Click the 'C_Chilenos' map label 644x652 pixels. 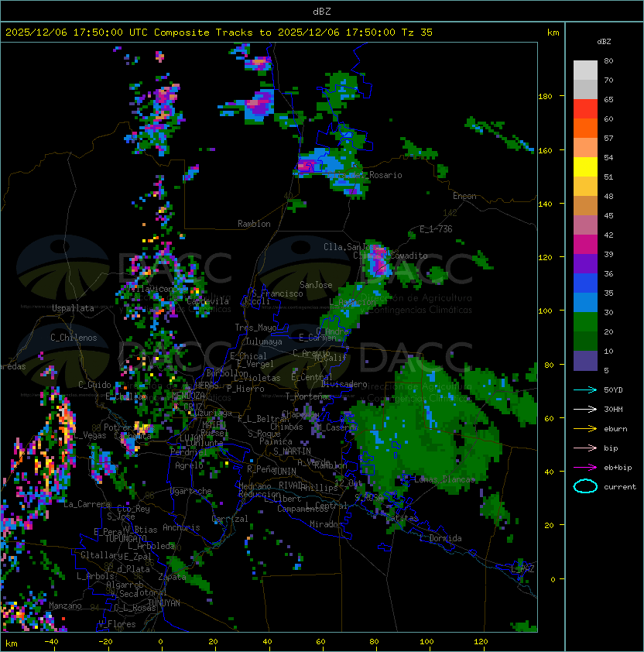(74, 338)
